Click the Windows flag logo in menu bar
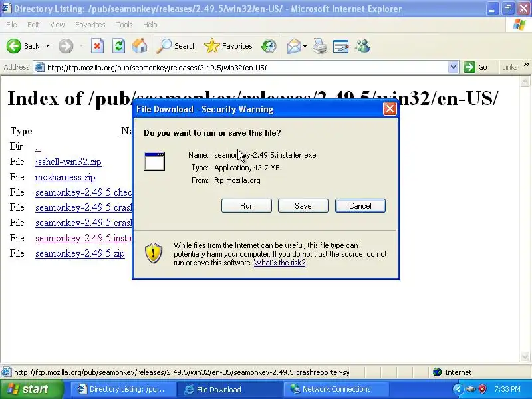The width and height of the screenshot is (532, 399). point(519,25)
